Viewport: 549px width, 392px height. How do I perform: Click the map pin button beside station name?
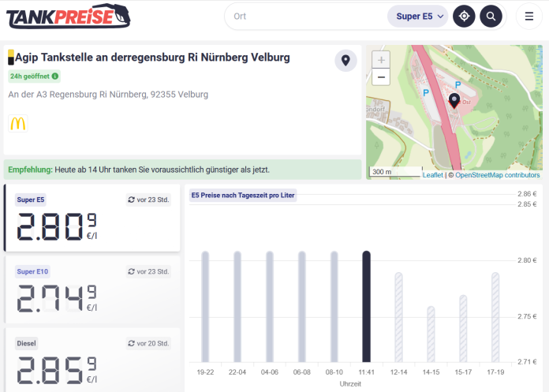345,61
